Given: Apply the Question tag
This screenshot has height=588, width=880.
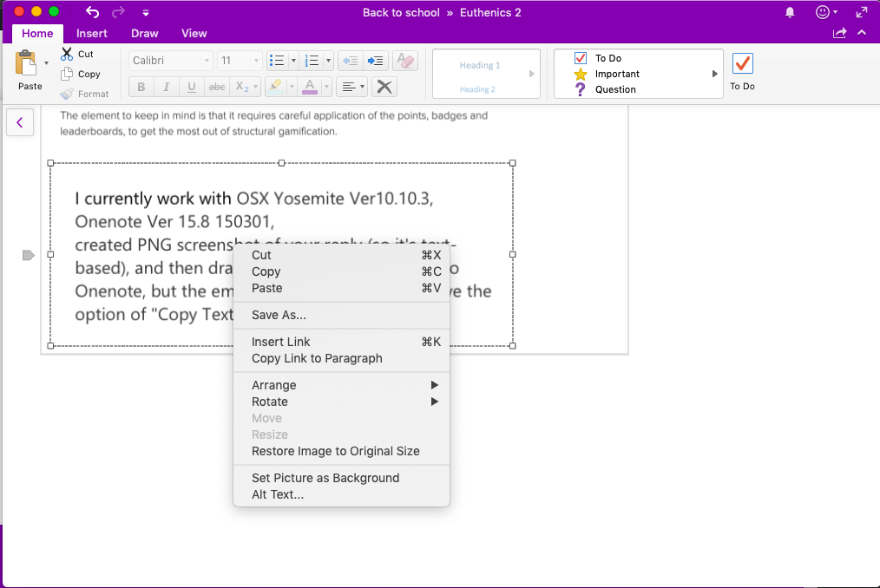Looking at the screenshot, I should point(605,90).
